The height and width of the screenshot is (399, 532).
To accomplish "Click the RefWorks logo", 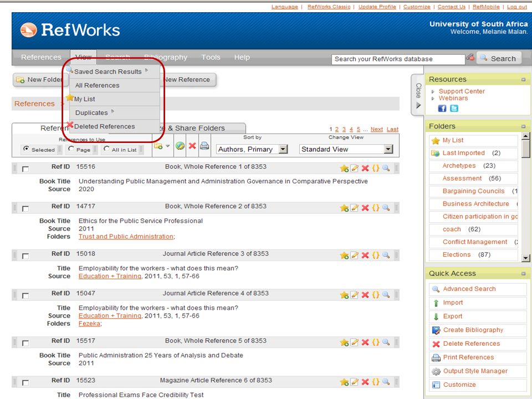I will click(70, 30).
